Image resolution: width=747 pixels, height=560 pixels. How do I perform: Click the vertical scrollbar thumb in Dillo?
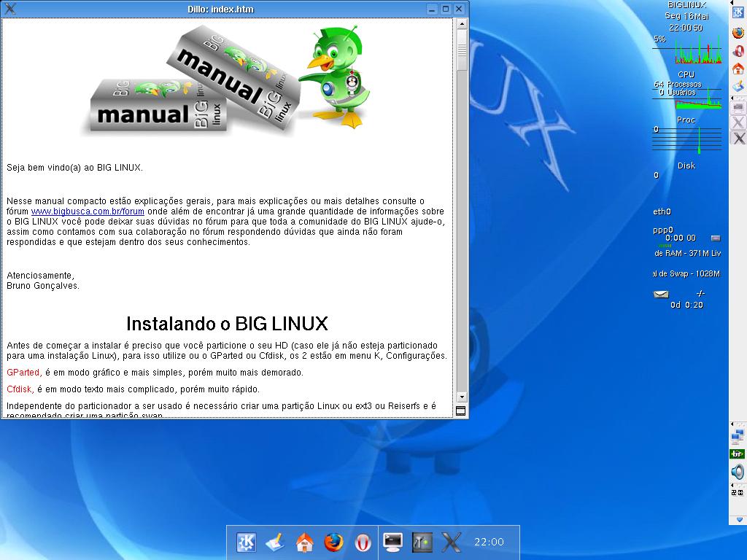pyautogui.click(x=461, y=50)
